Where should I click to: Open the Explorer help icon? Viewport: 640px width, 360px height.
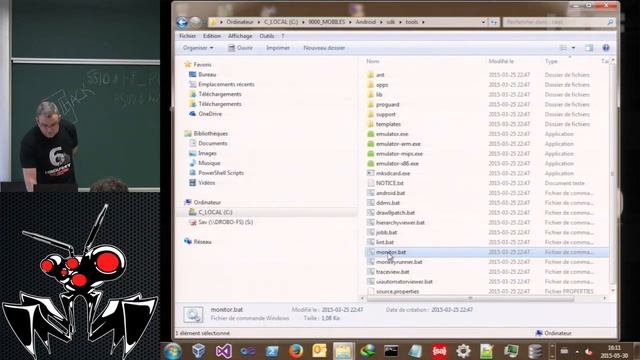[x=606, y=48]
